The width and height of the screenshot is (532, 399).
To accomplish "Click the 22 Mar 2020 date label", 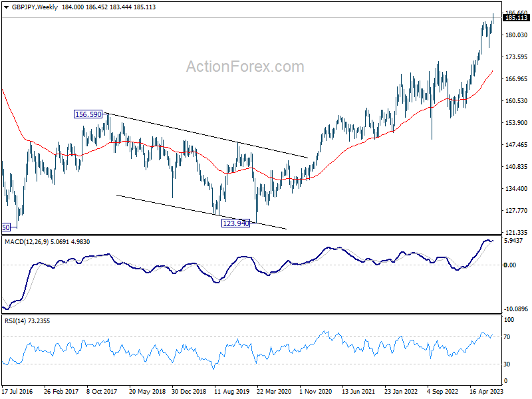I will tap(274, 391).
